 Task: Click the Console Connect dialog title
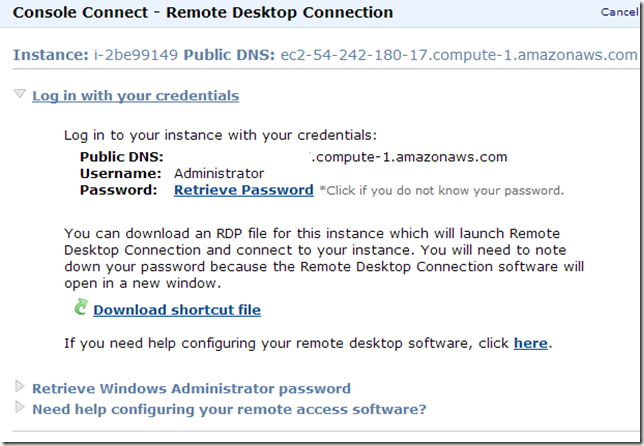coord(202,13)
